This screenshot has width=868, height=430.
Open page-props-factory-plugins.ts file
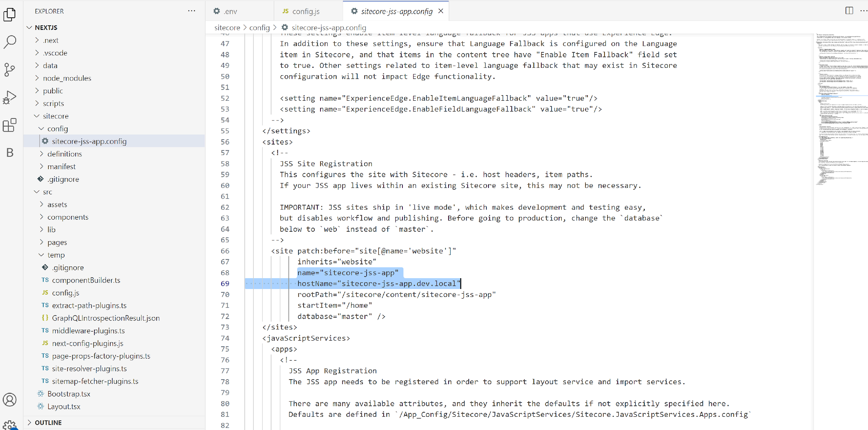pos(114,356)
